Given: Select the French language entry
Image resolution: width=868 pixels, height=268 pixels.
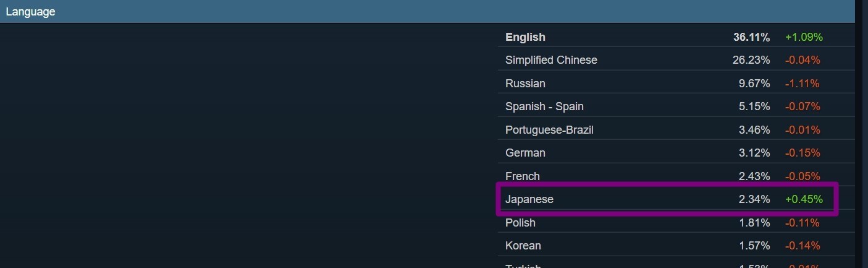Looking at the screenshot, I should point(523,176).
